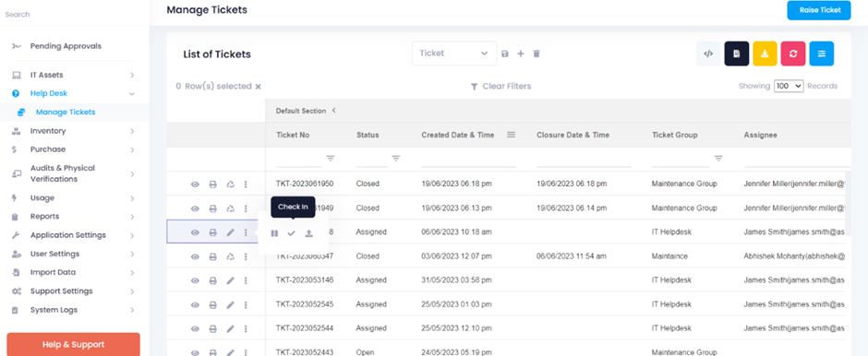The height and width of the screenshot is (356, 868).
Task: Click the dark document export icon
Action: point(736,53)
